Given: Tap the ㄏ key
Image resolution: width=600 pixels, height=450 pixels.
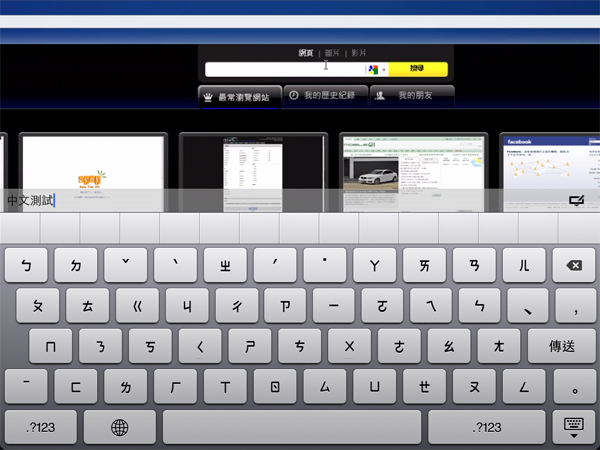Looking at the screenshot, I should (x=175, y=387).
